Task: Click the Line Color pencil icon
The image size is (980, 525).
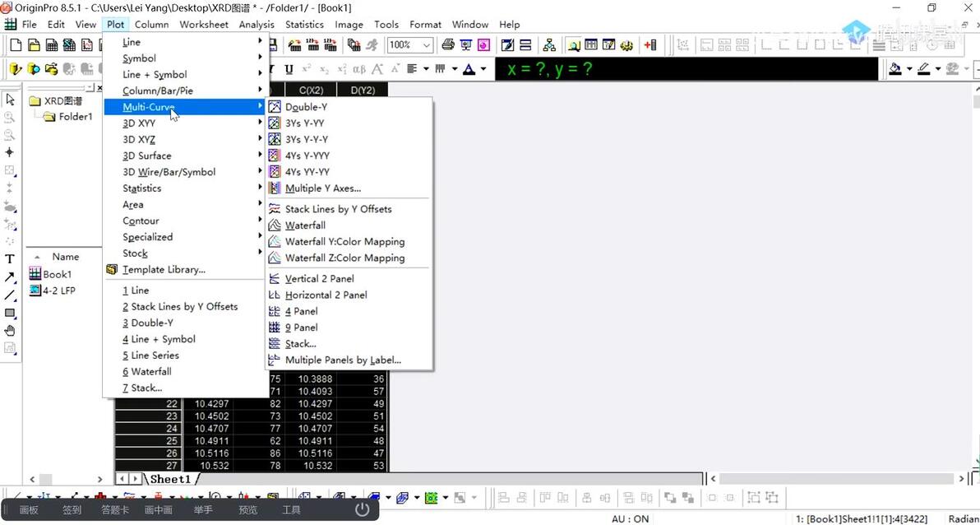Action: point(924,69)
